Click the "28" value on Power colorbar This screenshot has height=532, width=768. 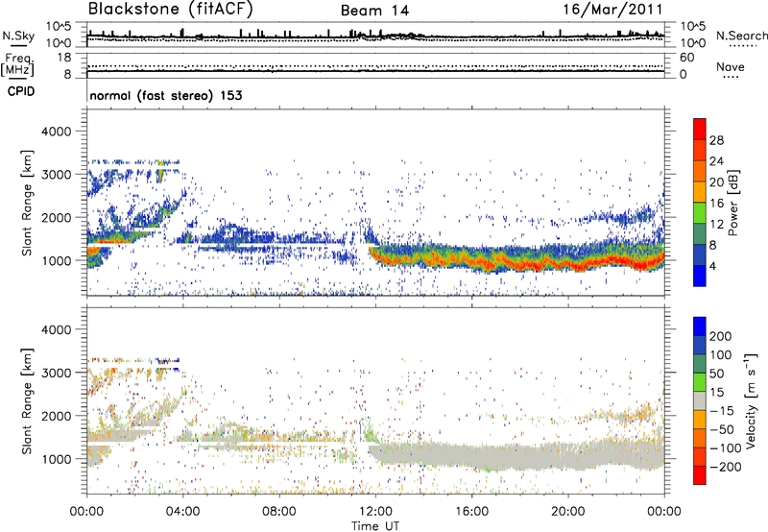click(x=716, y=140)
